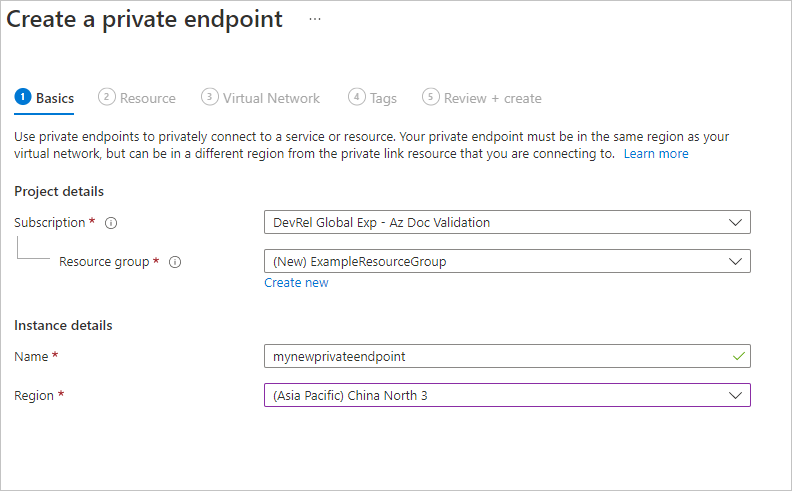Click the step 2 Resource circle icon
Screen dimensions: 792x492
click(106, 97)
